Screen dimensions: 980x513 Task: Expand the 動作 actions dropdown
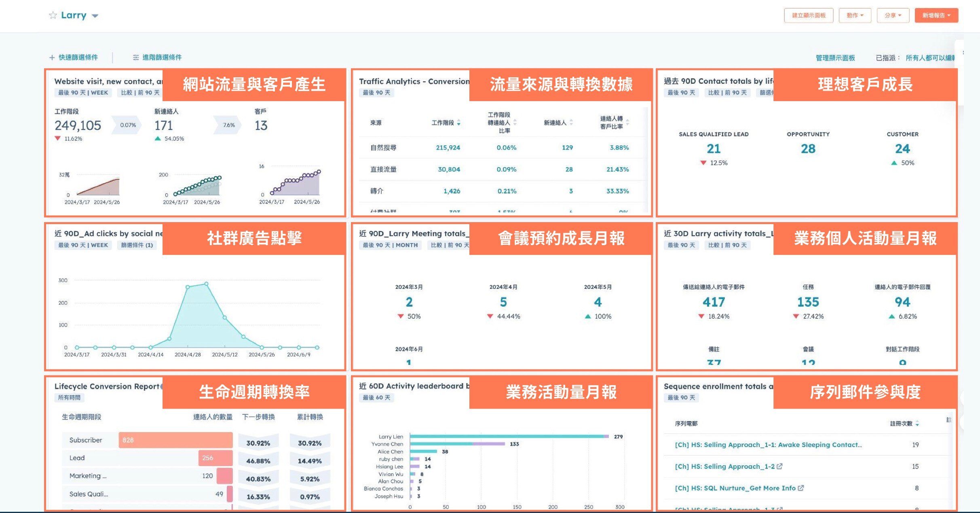(855, 15)
